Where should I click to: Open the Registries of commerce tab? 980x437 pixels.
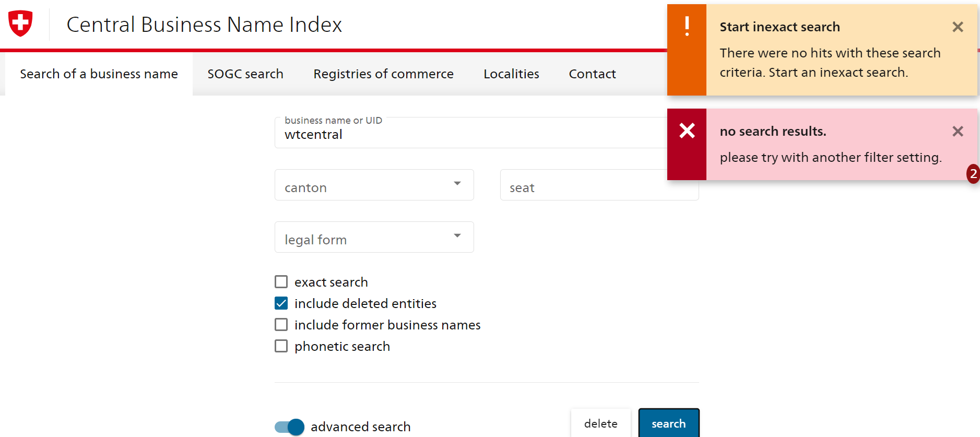(383, 74)
